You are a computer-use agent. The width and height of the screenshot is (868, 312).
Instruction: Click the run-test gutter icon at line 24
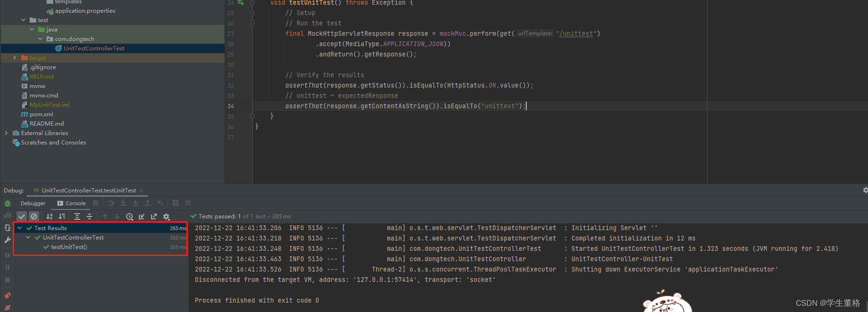coord(241,2)
